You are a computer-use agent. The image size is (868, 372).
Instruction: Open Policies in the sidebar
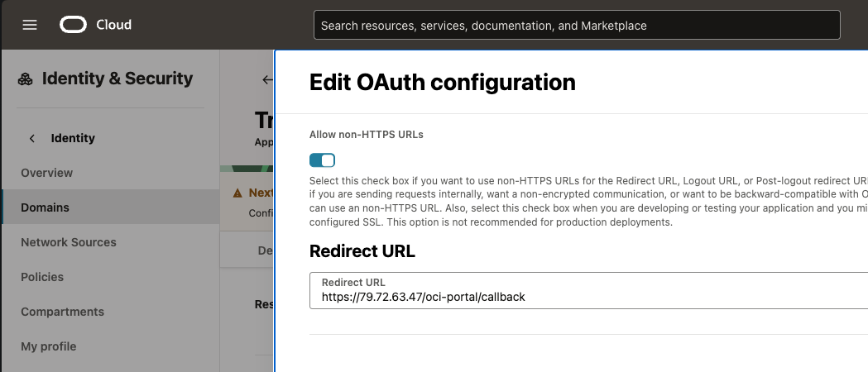click(42, 277)
